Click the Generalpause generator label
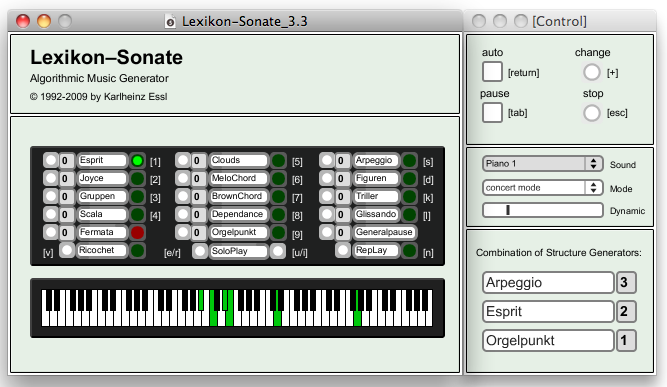Image resolution: width=667 pixels, height=387 pixels. point(384,232)
